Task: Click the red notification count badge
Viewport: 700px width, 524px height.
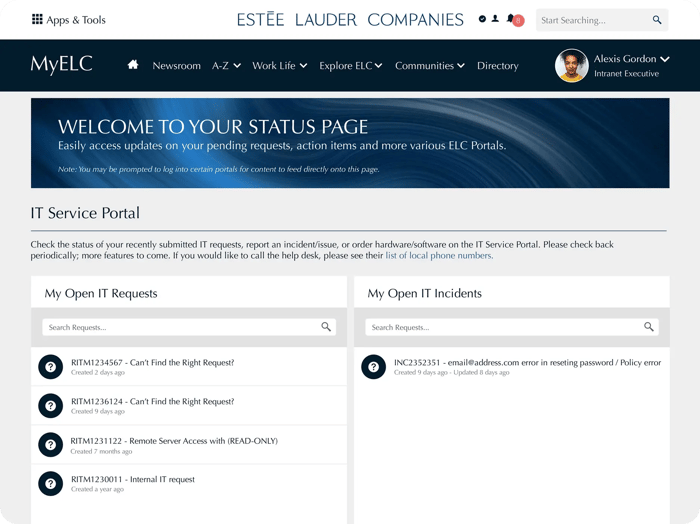Action: pos(518,21)
